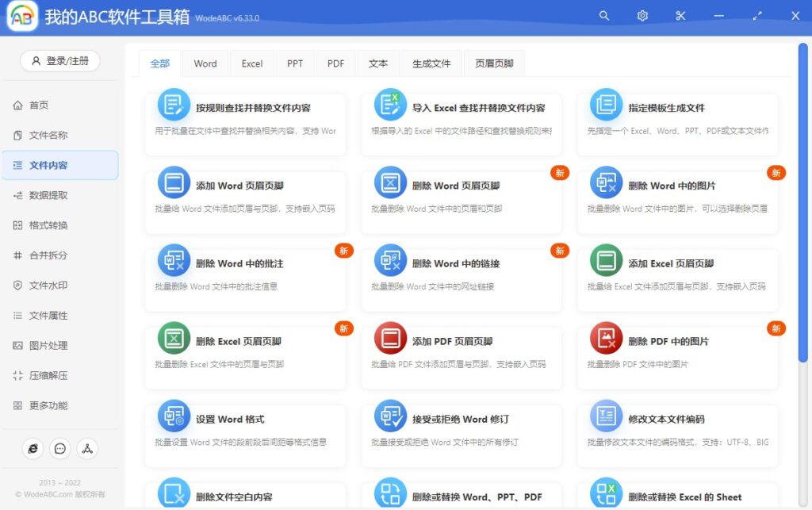This screenshot has height=510, width=812.
Task: Select the 接受或拒绝 Word 修订 tool icon
Action: pos(389,417)
